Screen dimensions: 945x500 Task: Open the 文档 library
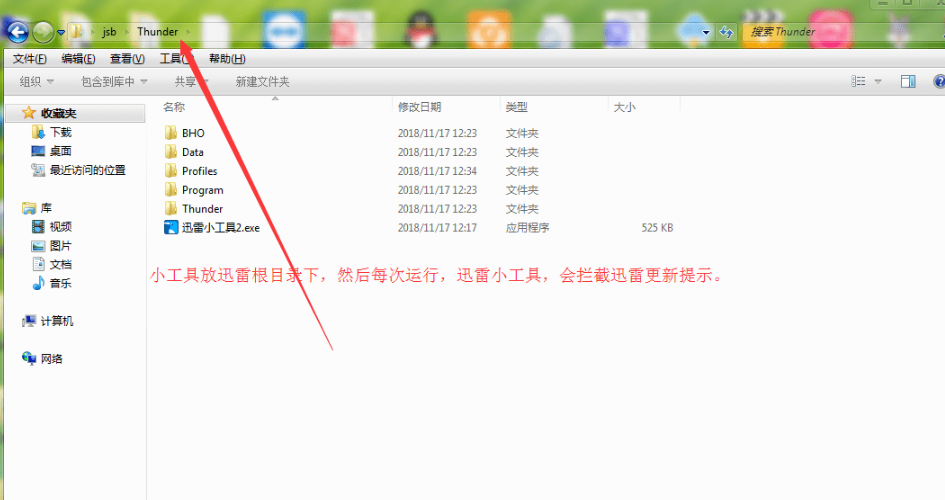coord(61,264)
